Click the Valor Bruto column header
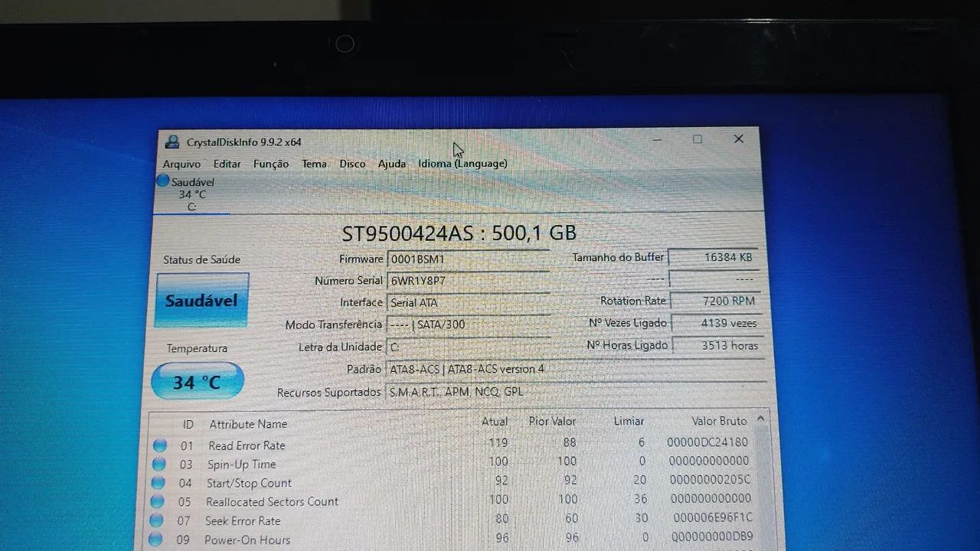 (719, 421)
